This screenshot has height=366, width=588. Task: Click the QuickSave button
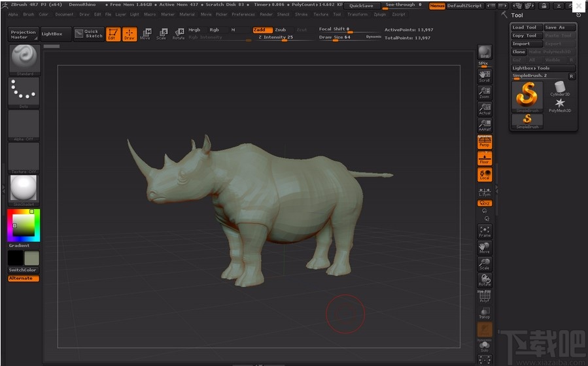[x=361, y=6]
